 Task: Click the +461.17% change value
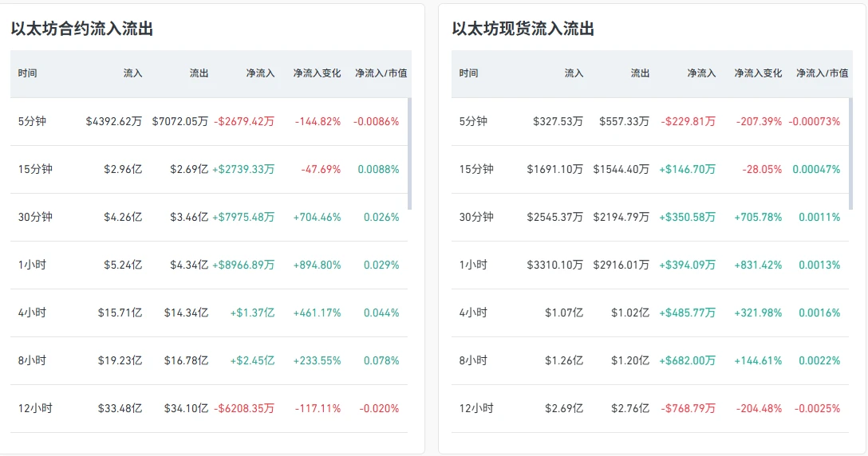click(x=318, y=313)
